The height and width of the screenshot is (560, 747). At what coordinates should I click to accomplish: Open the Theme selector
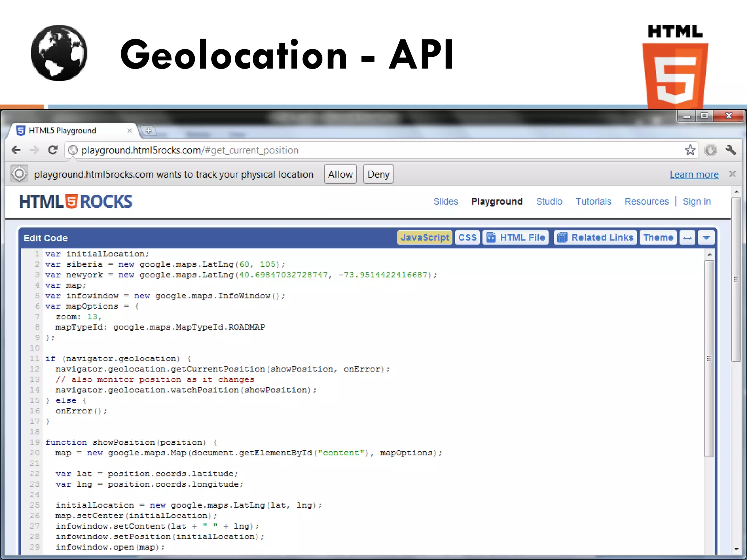pos(658,237)
